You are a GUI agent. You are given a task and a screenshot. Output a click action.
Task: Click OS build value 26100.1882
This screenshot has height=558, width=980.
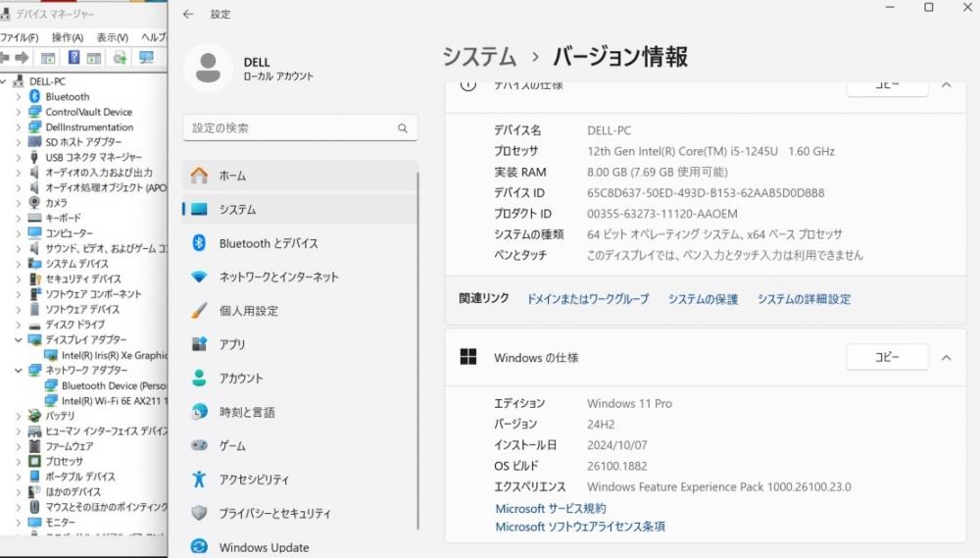(x=616, y=466)
